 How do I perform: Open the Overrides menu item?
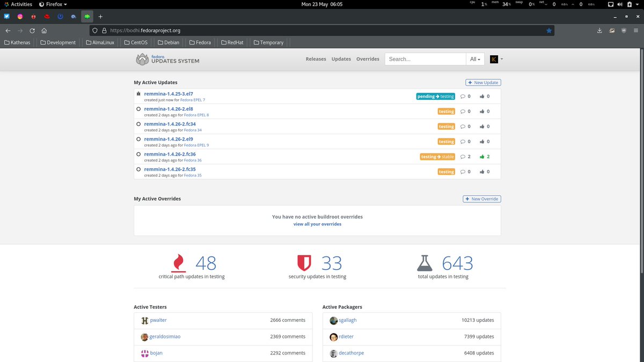click(x=368, y=59)
